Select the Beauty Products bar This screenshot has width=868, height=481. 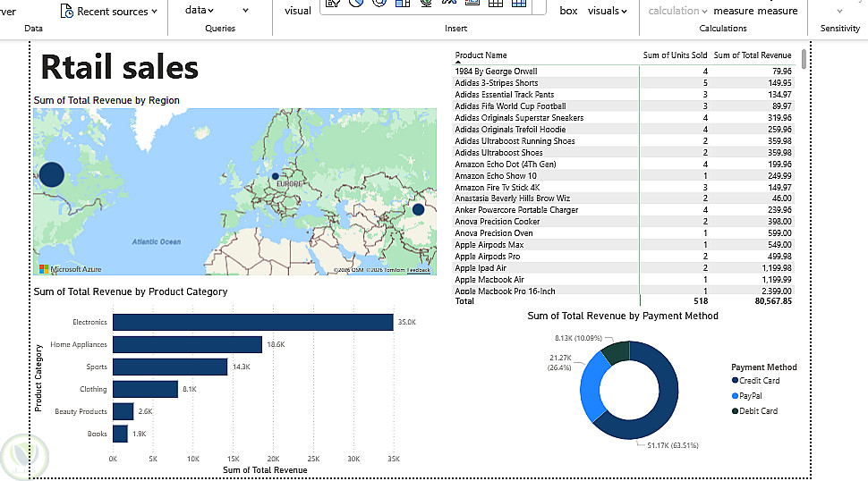(x=123, y=411)
